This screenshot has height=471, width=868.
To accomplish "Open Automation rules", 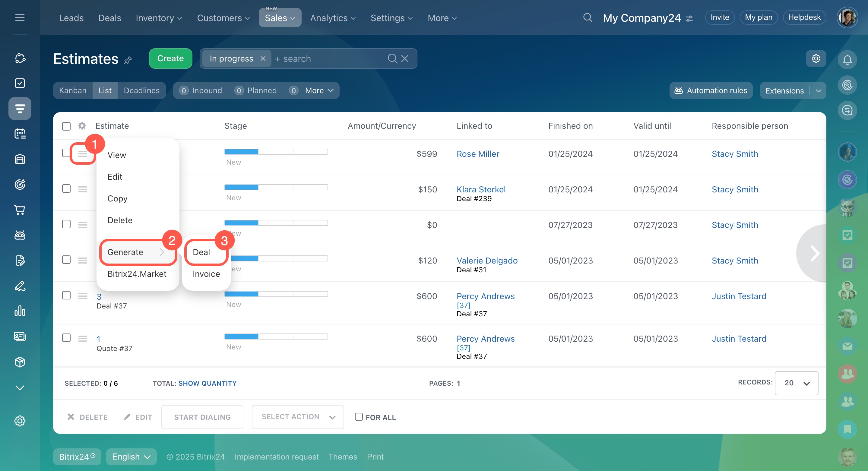I will click(711, 90).
